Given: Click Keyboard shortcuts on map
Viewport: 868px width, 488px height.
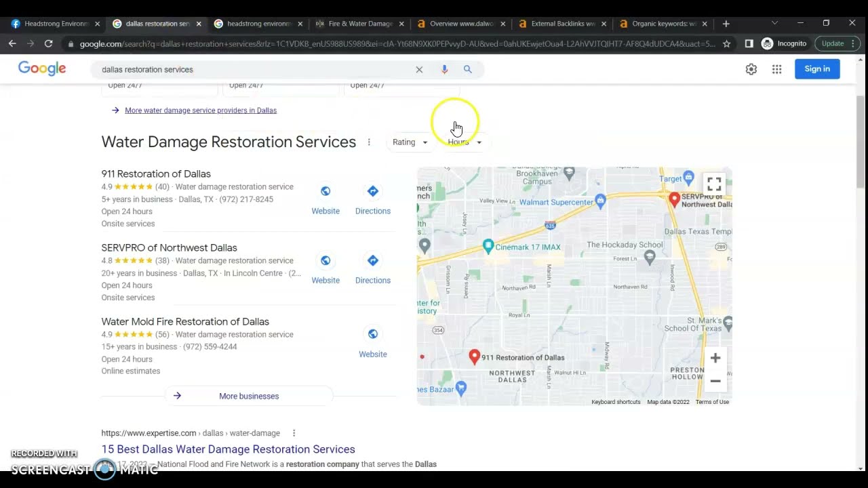Looking at the screenshot, I should [616, 402].
